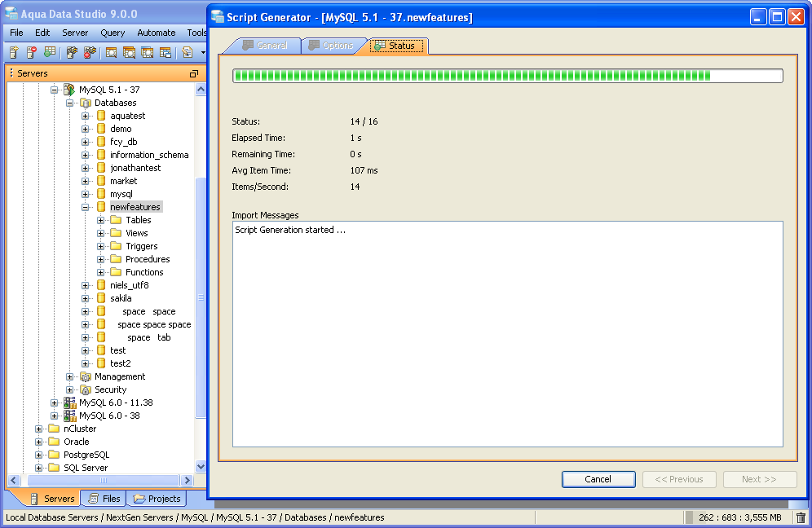Click the stacked Query Analyzer magnifier icon with orange header

pos(129,52)
